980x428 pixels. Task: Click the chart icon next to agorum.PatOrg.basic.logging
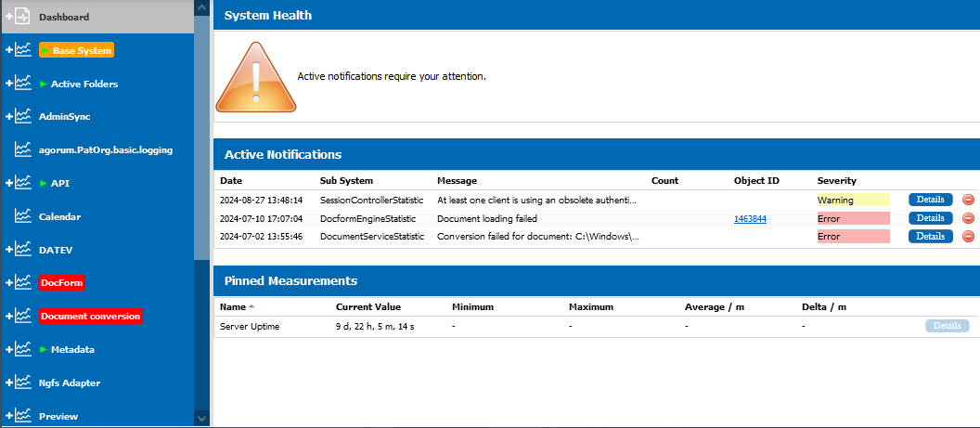[23, 150]
